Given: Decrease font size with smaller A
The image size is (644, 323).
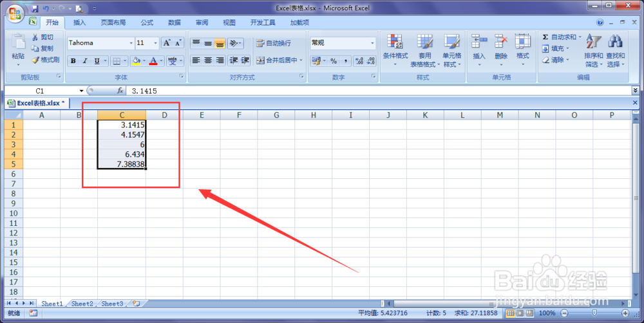Looking at the screenshot, I should pyautogui.click(x=178, y=42).
